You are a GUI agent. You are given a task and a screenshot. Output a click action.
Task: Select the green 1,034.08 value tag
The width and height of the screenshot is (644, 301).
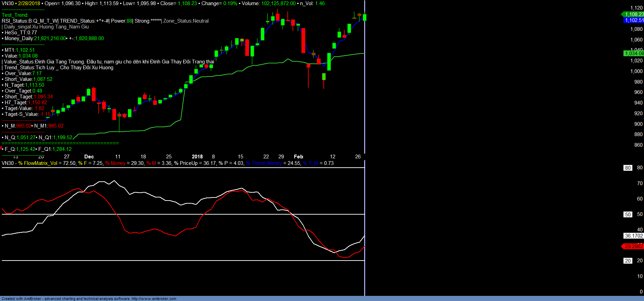(x=634, y=53)
